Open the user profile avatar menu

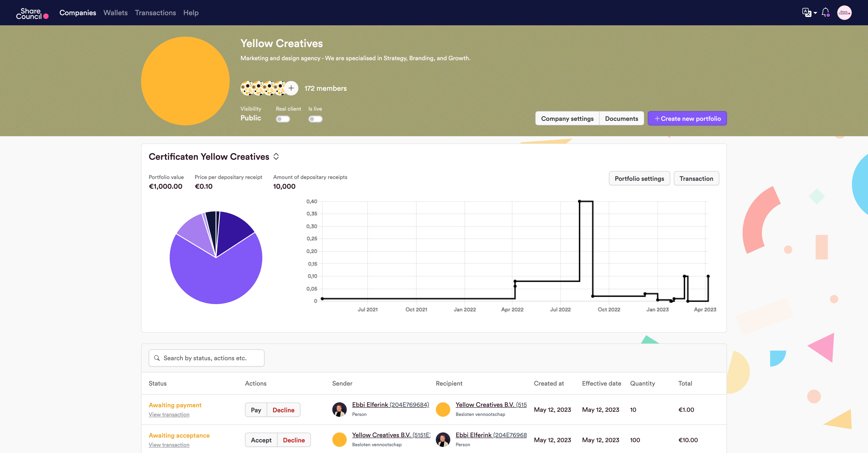(x=844, y=13)
